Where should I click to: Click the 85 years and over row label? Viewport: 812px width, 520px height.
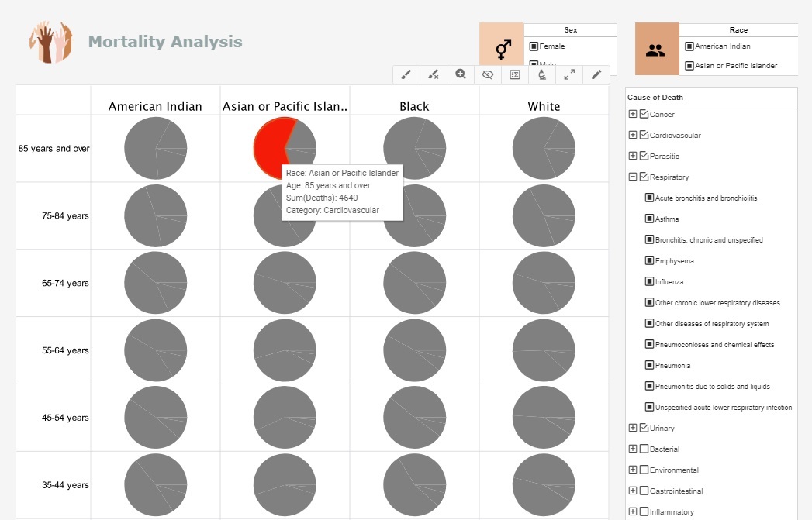tap(54, 149)
